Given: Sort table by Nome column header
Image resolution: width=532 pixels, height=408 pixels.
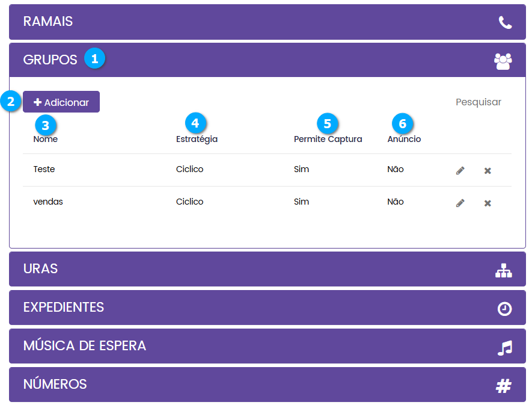Looking at the screenshot, I should (46, 139).
